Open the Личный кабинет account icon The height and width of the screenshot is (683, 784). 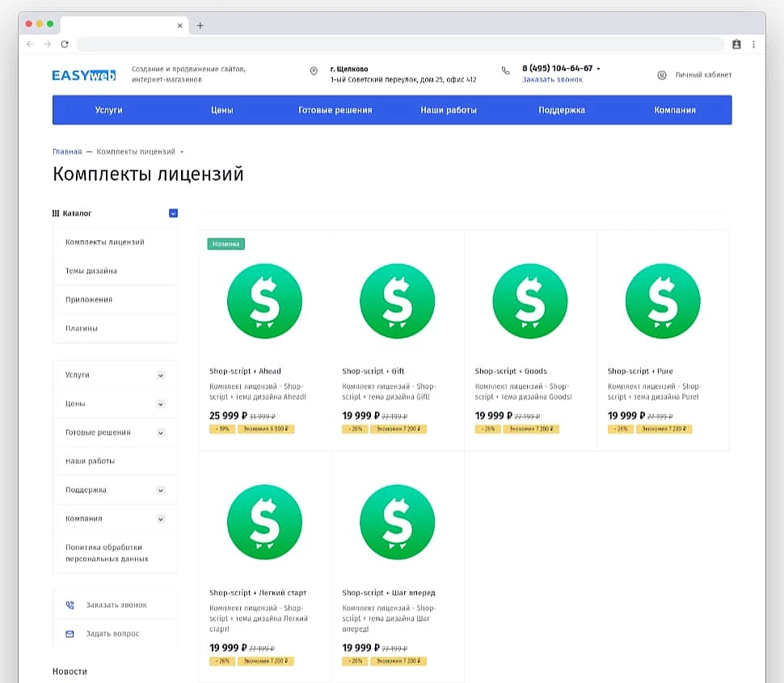pos(661,74)
